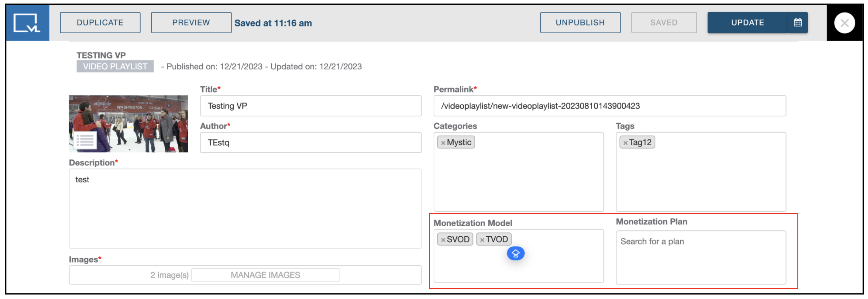Viewport: 868px width, 299px height.
Task: Remove the SVOD monetization model chip
Action: [443, 240]
